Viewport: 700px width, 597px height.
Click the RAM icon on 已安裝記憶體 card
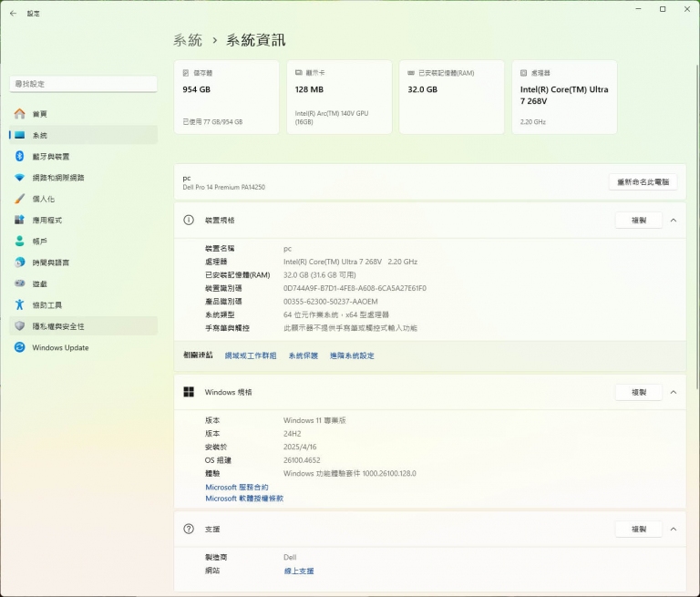411,73
